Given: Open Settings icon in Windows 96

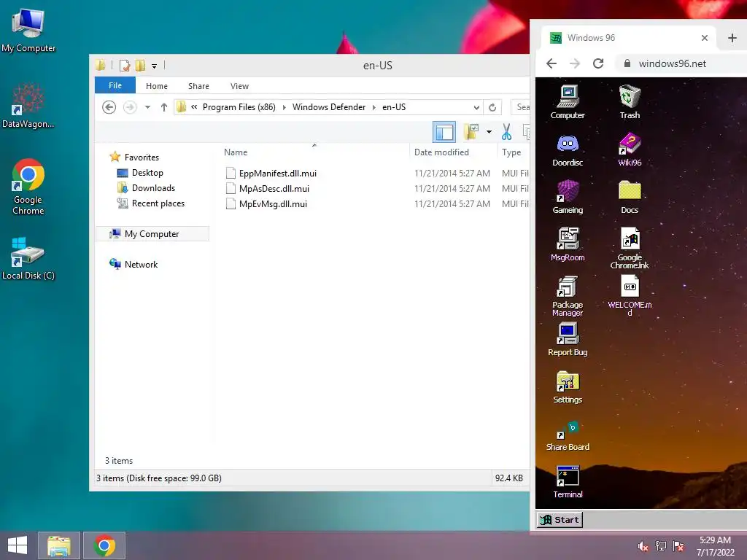Looking at the screenshot, I should click(x=568, y=386).
